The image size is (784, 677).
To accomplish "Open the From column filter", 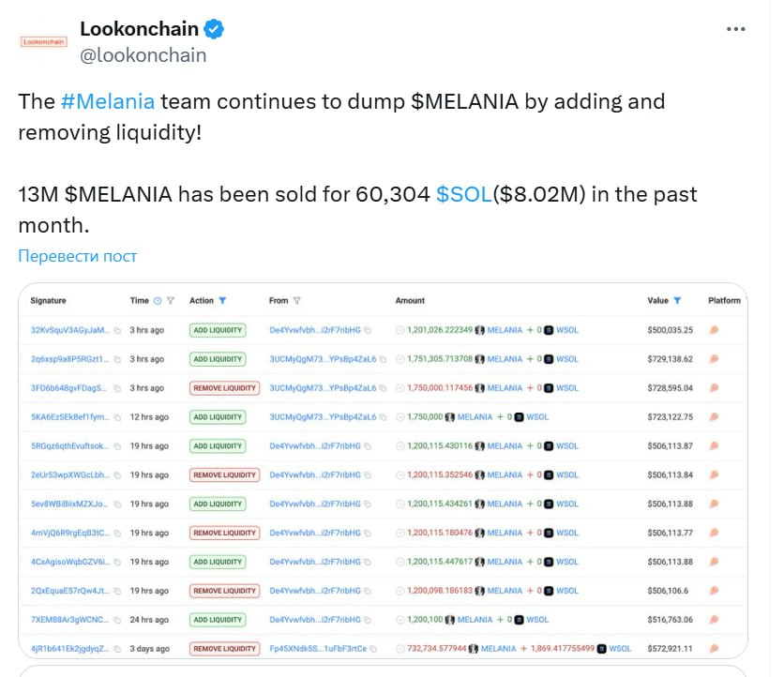I will pos(296,301).
